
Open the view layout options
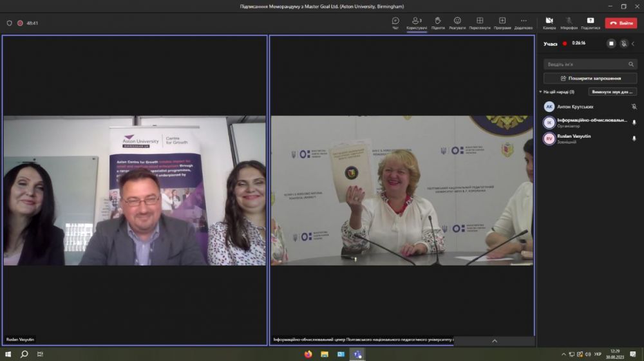point(479,23)
